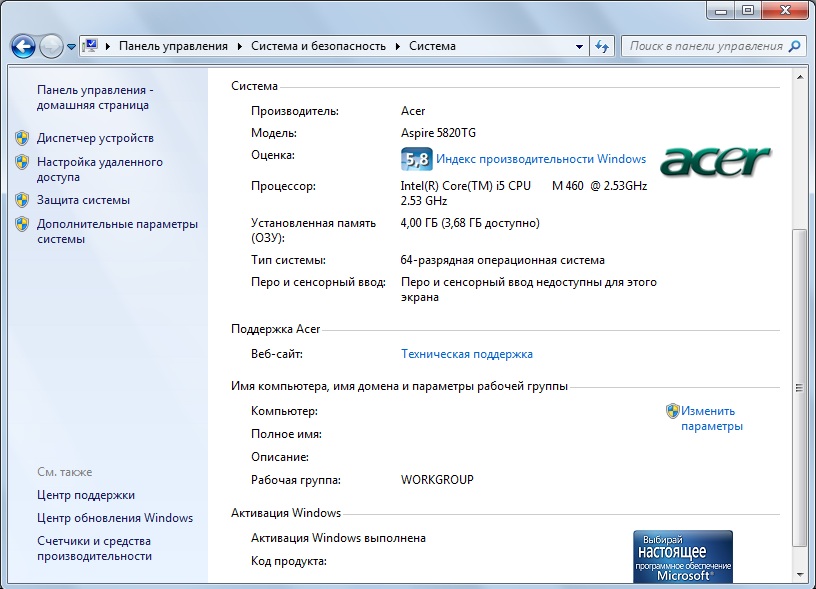Click the refresh button beside address bar
This screenshot has height=589, width=816.
click(x=603, y=46)
